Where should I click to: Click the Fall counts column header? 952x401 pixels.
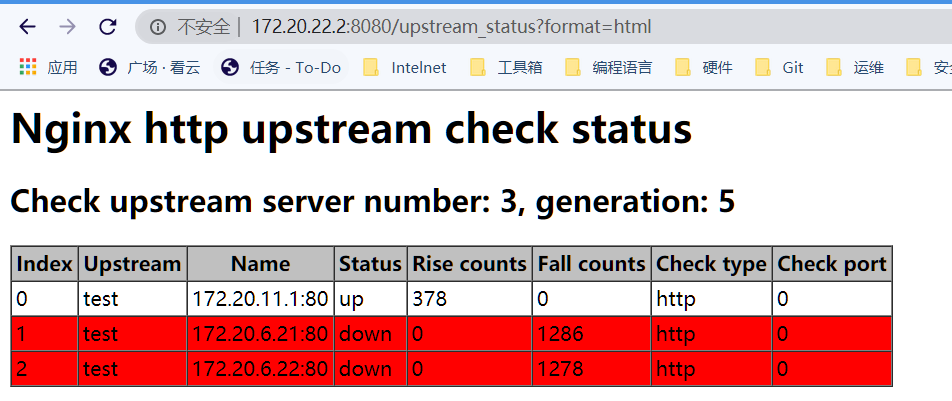click(x=591, y=264)
